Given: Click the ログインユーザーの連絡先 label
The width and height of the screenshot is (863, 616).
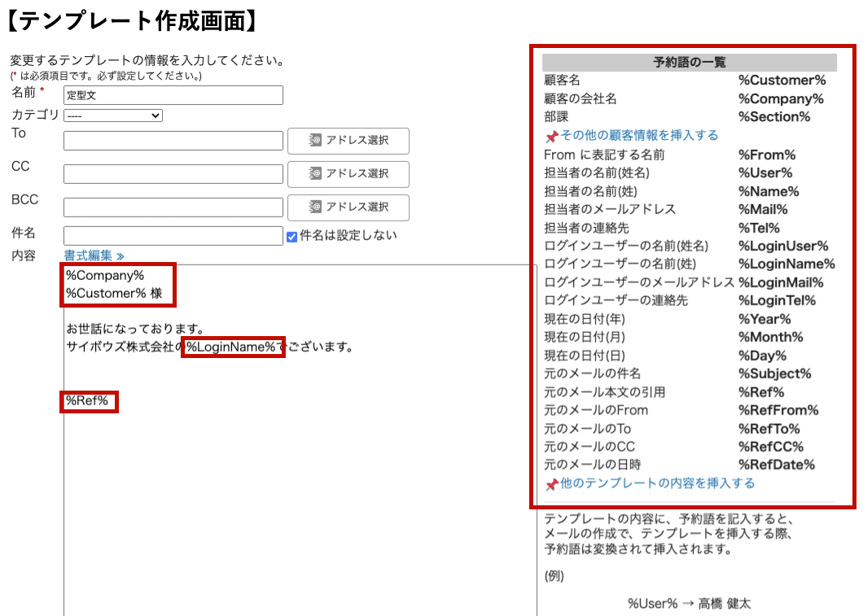Looking at the screenshot, I should tap(615, 301).
